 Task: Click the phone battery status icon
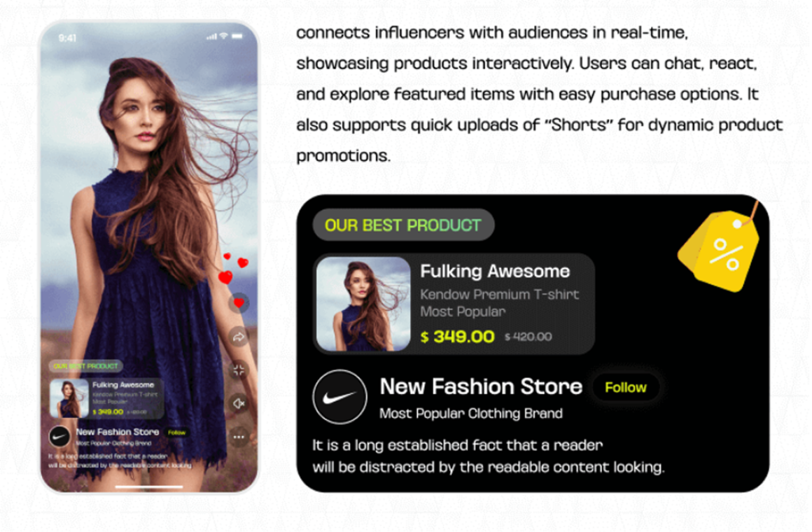click(x=237, y=36)
